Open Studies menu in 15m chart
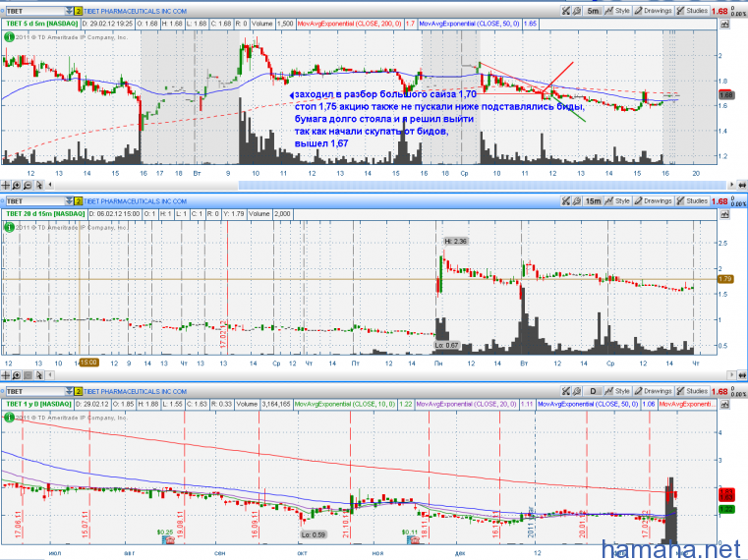The image size is (748, 560). [692, 200]
